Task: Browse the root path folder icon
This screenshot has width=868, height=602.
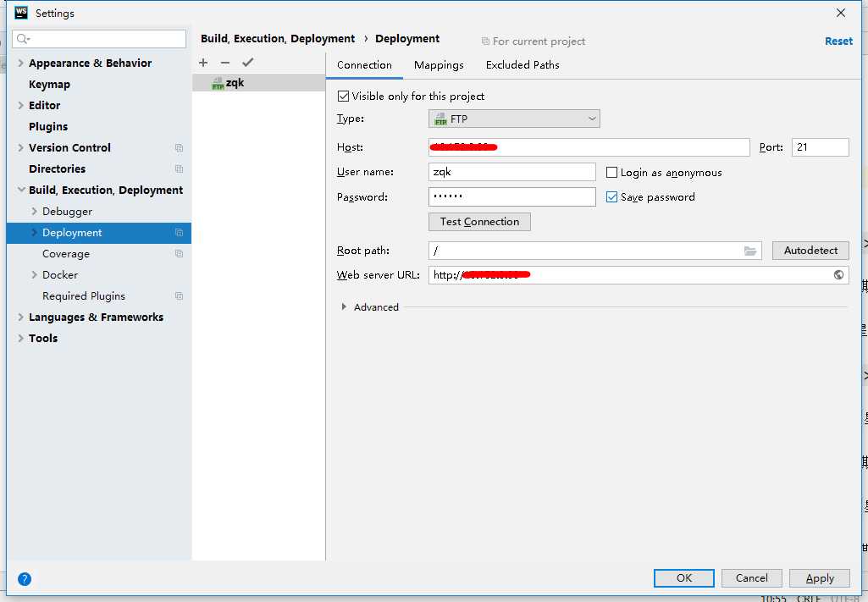Action: pyautogui.click(x=750, y=251)
